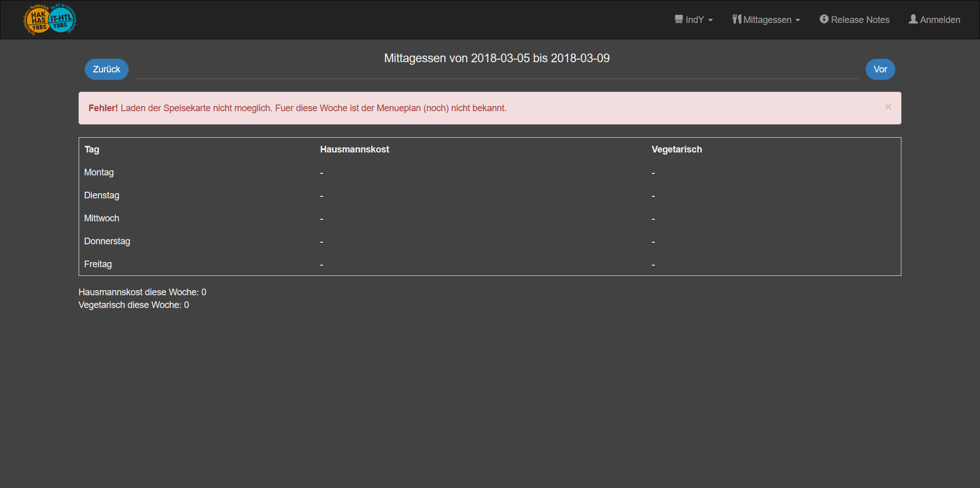The height and width of the screenshot is (488, 980).
Task: Click the Release Notes info icon
Action: click(824, 19)
